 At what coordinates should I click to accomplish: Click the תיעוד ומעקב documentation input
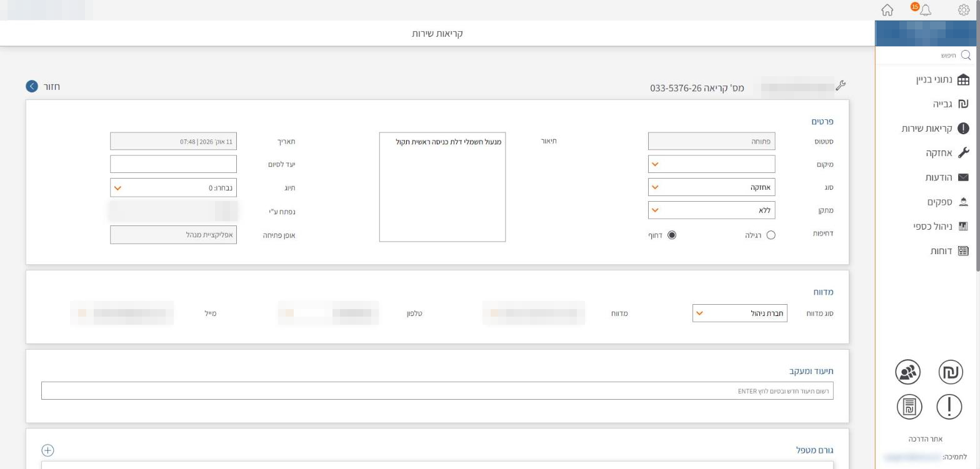click(x=437, y=391)
